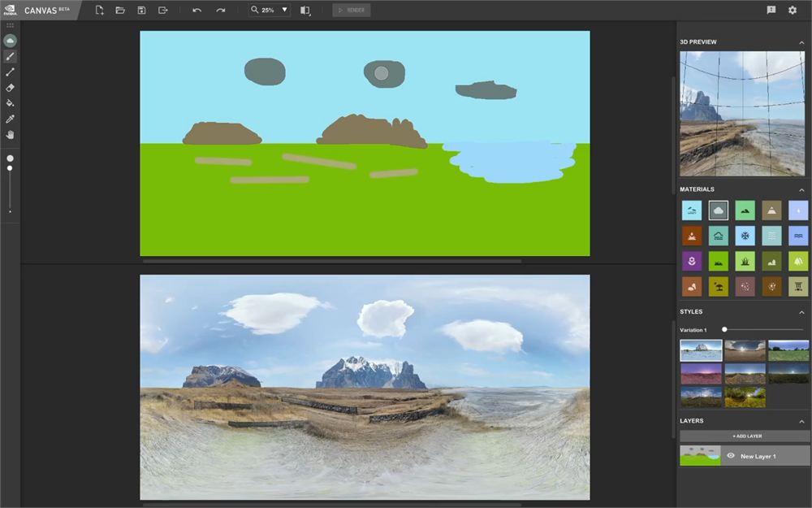Choose the mauve dotted gravel material
This screenshot has height=508, width=812.
[745, 287]
